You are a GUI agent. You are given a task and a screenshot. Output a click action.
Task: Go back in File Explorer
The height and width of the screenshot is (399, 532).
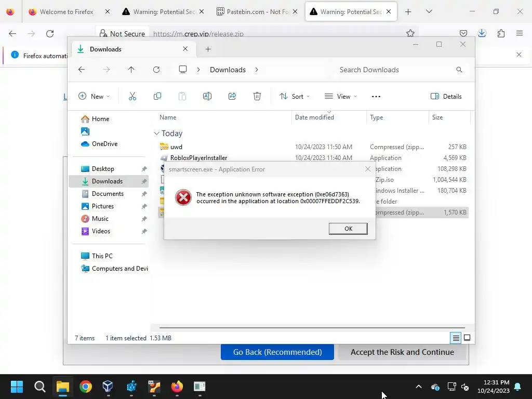point(82,70)
